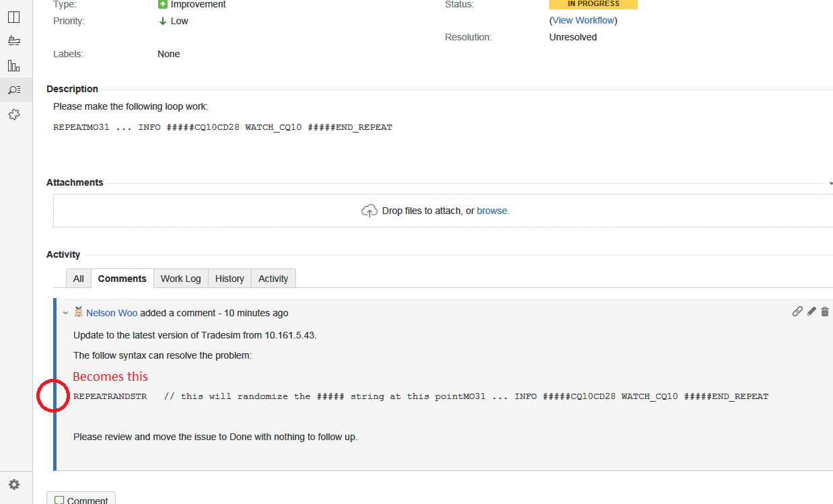Click the REPEATRANDSTR code line in comment
The image size is (833, 504).
pyautogui.click(x=421, y=396)
